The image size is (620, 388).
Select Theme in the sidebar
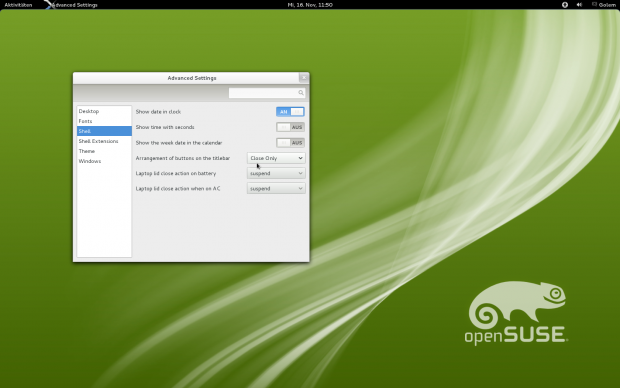(x=104, y=151)
